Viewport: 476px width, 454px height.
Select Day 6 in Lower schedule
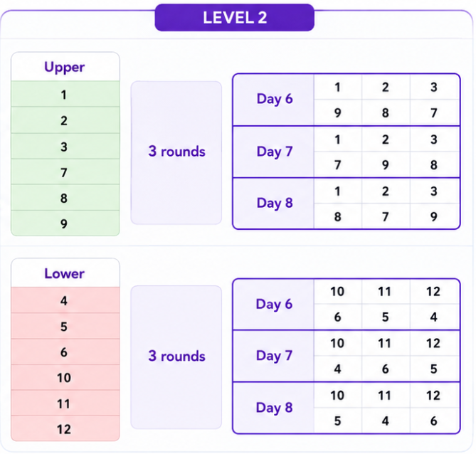[273, 305]
